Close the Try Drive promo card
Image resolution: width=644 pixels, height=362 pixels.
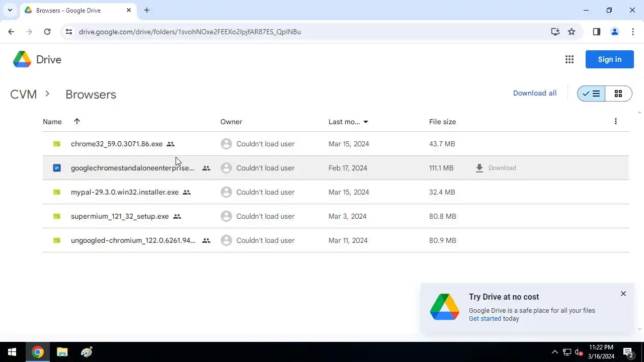[623, 294]
